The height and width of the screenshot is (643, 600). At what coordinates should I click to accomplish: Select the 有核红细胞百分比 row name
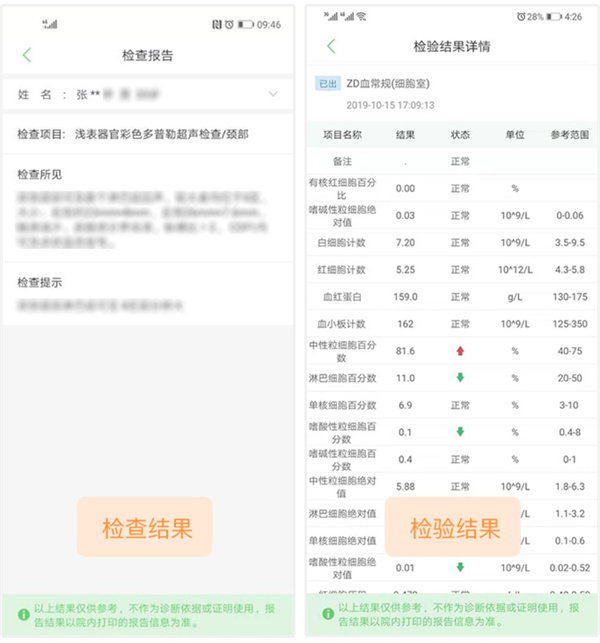pos(342,189)
